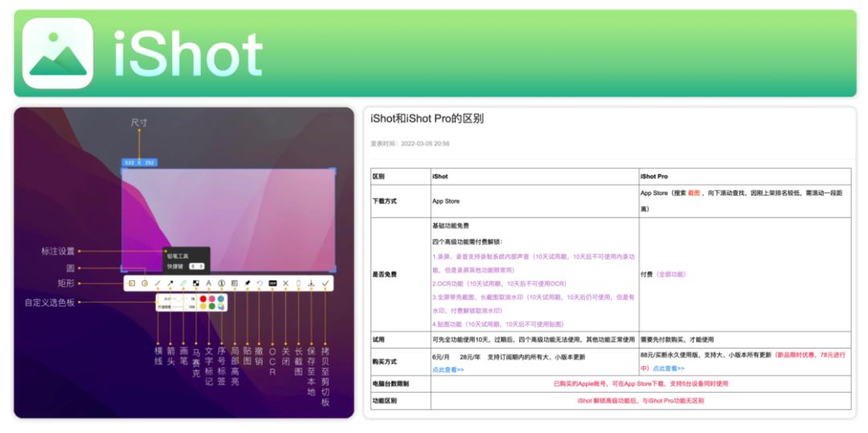
Task: Click the 下载方式 row label
Action: click(x=385, y=202)
